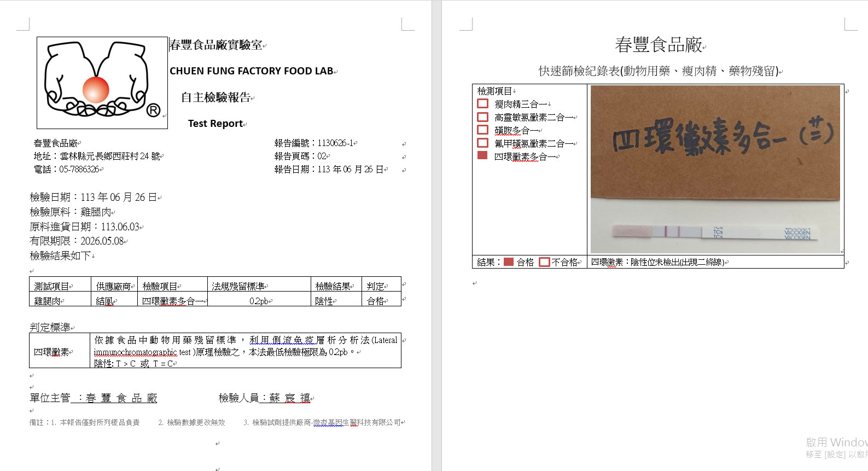
Task: Click the 檢驗日期 line
Action: coord(94,197)
